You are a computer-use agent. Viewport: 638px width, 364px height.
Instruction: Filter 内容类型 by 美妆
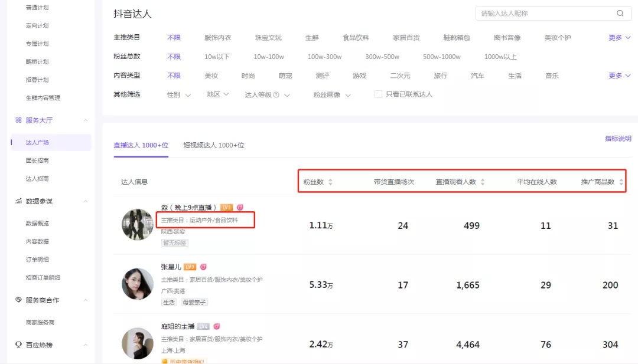point(211,76)
